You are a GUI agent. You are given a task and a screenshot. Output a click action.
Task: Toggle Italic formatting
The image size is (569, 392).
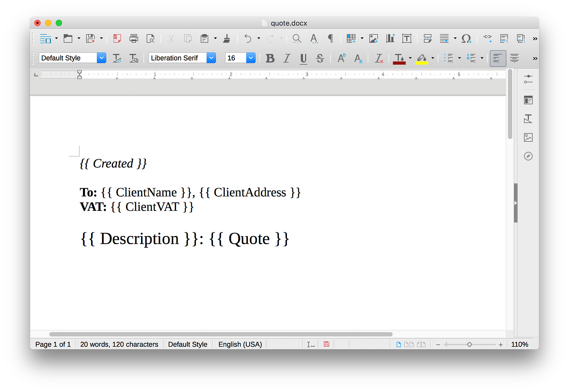(x=287, y=58)
